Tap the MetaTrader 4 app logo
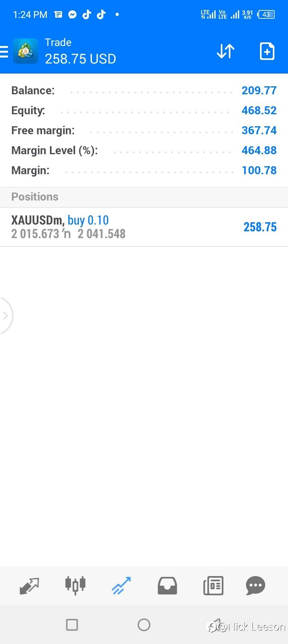This screenshot has height=644, width=288. (x=26, y=51)
